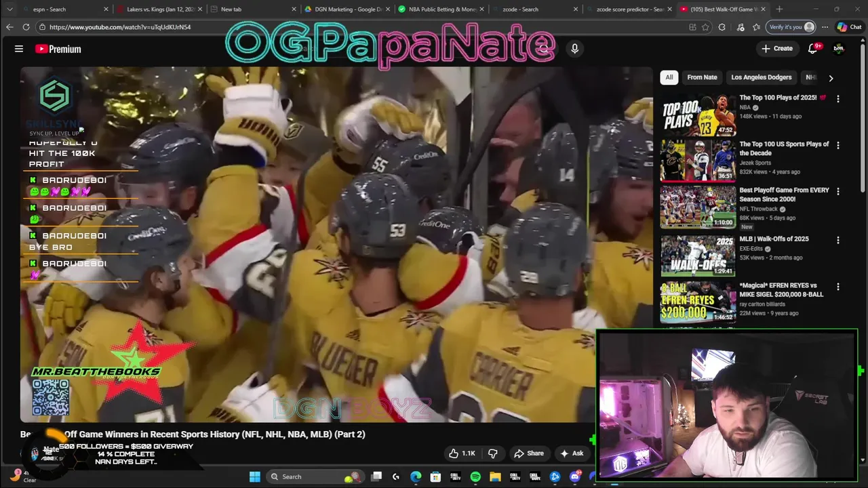Open Copilot Chat in the toolbar

pyautogui.click(x=848, y=27)
